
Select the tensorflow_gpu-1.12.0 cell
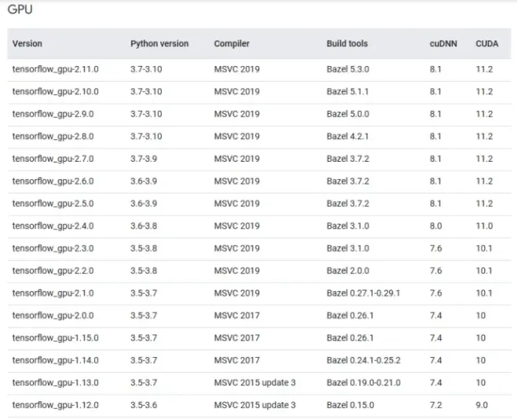click(x=55, y=405)
